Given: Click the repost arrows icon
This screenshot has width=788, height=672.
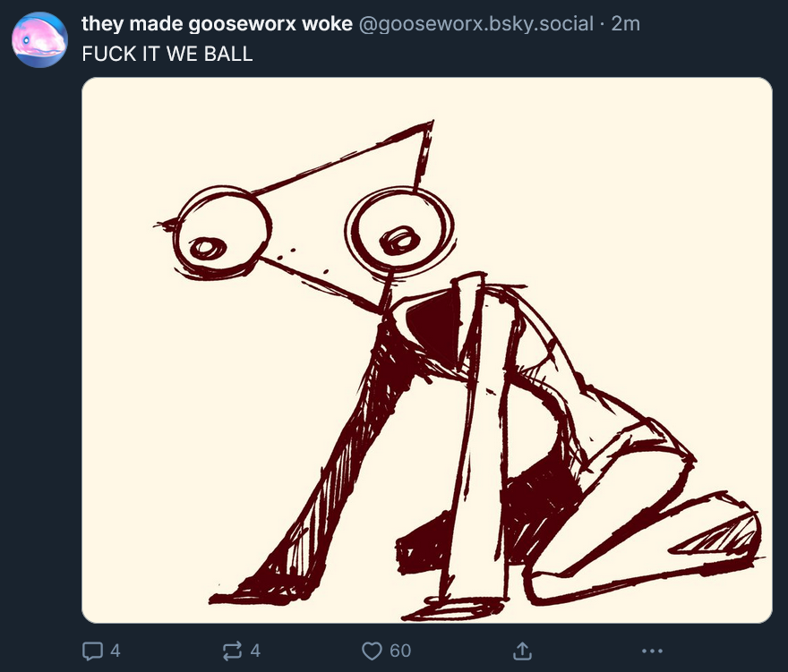Looking at the screenshot, I should pyautogui.click(x=232, y=651).
